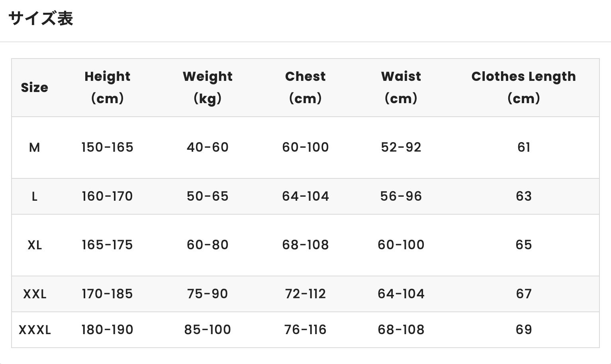Screen dimensions: 611x364
Task: Select the XL size row label
Action: tap(35, 245)
